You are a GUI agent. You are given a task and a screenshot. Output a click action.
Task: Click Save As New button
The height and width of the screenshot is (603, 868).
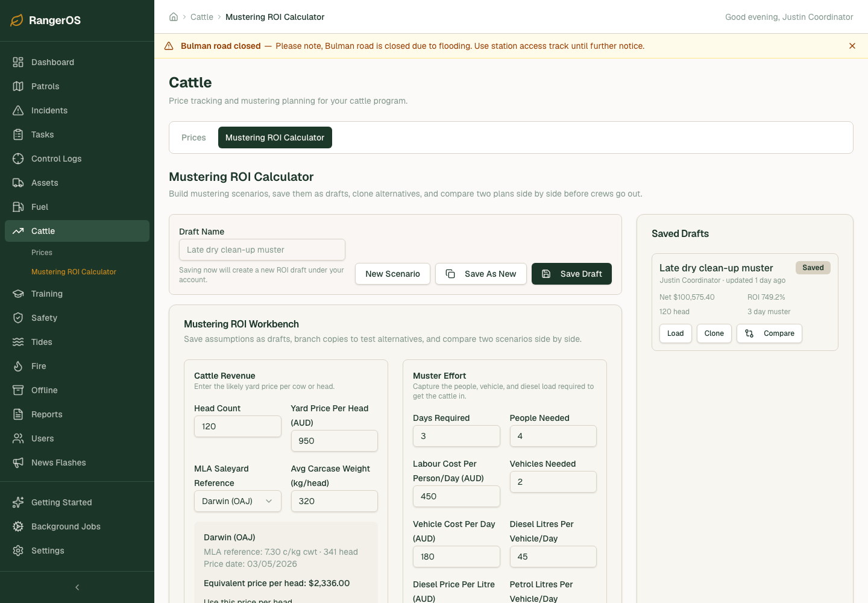coord(481,274)
